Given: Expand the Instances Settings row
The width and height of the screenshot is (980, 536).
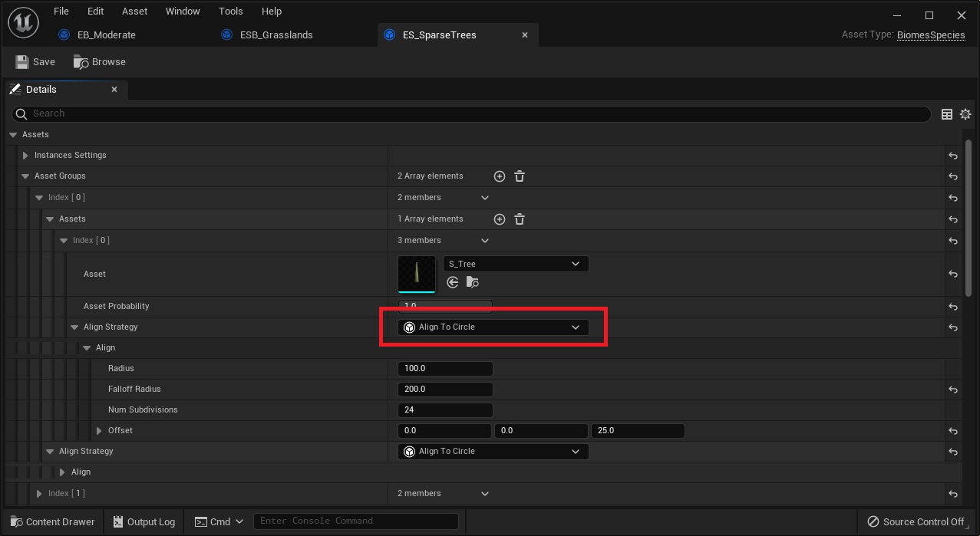Looking at the screenshot, I should (x=25, y=156).
